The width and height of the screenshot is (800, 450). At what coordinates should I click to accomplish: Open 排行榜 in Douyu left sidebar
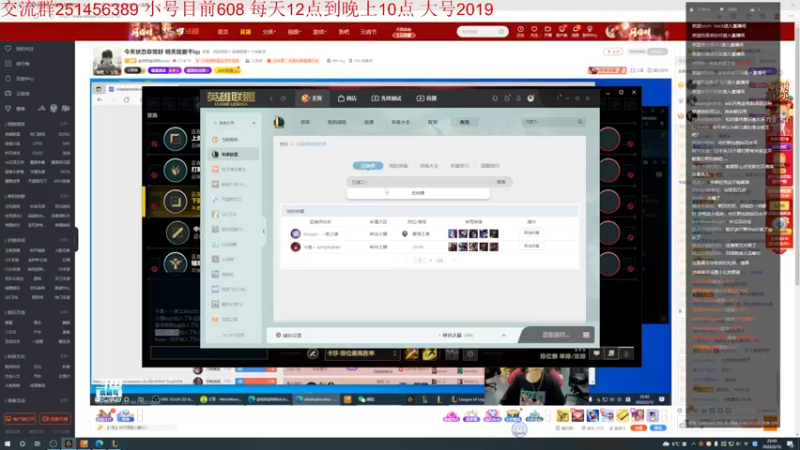(18, 64)
